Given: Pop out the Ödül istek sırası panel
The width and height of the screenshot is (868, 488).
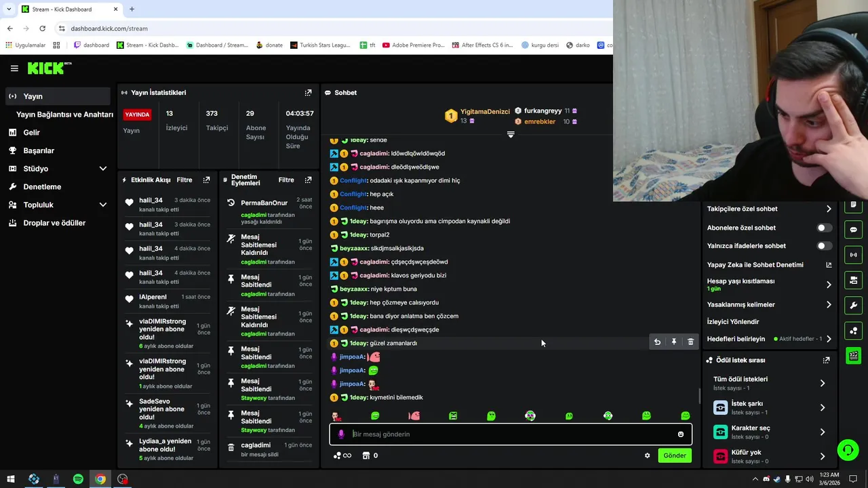Looking at the screenshot, I should [826, 361].
